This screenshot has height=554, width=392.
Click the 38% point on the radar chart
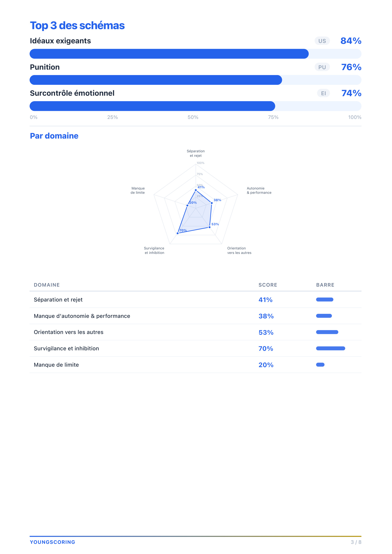(x=212, y=203)
